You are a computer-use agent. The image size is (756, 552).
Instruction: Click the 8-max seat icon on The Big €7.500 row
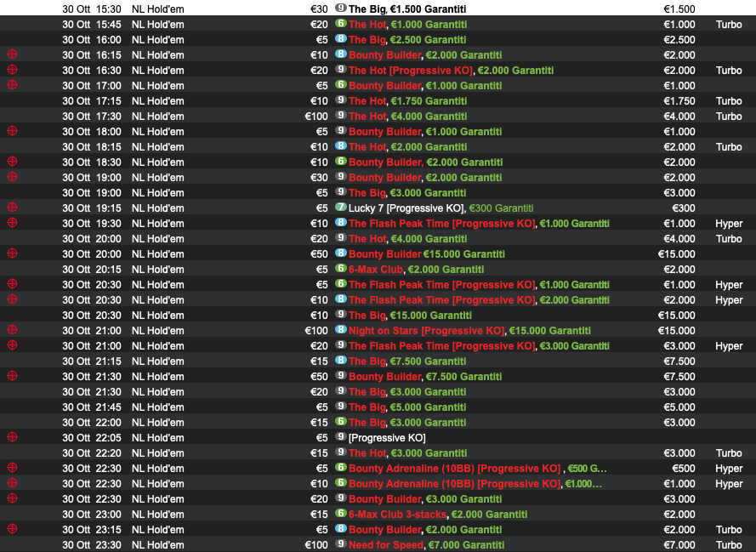(x=341, y=361)
